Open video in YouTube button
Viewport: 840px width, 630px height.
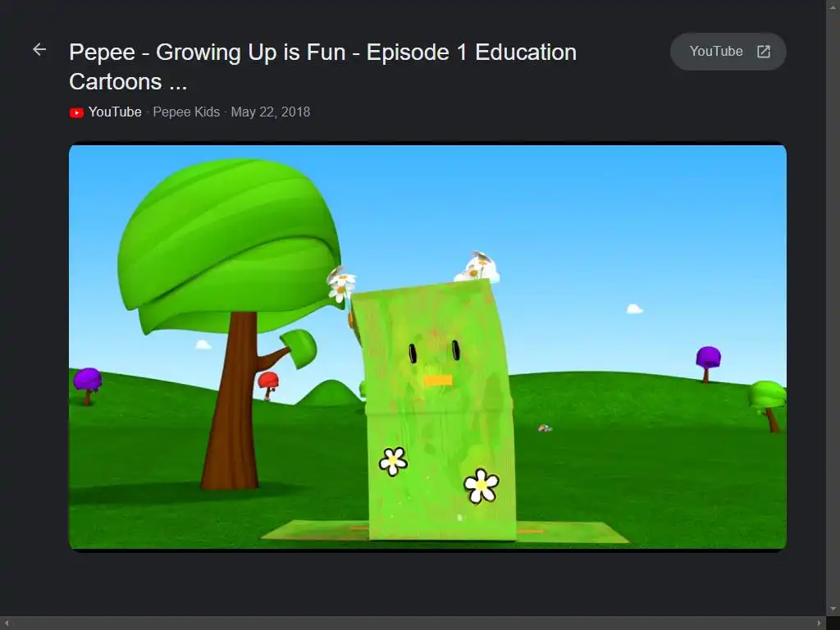pos(728,52)
